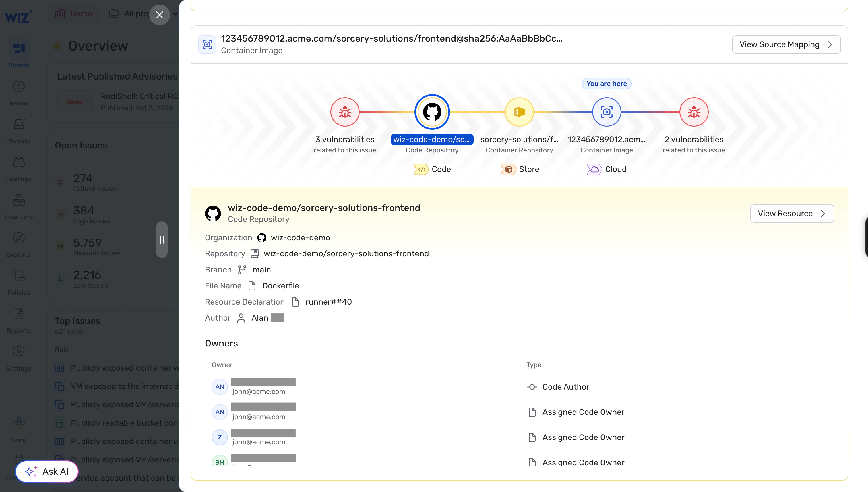
Task: Open wiz-code-demo organization link
Action: point(300,238)
